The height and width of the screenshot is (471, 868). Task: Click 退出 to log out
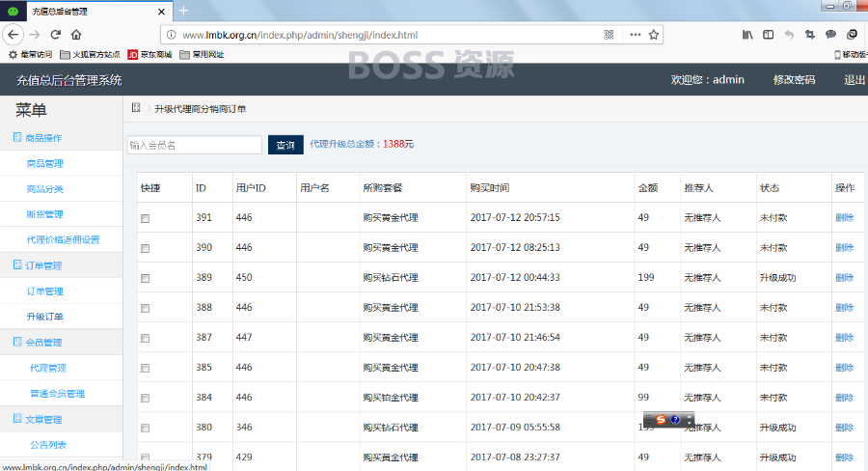pyautogui.click(x=854, y=80)
